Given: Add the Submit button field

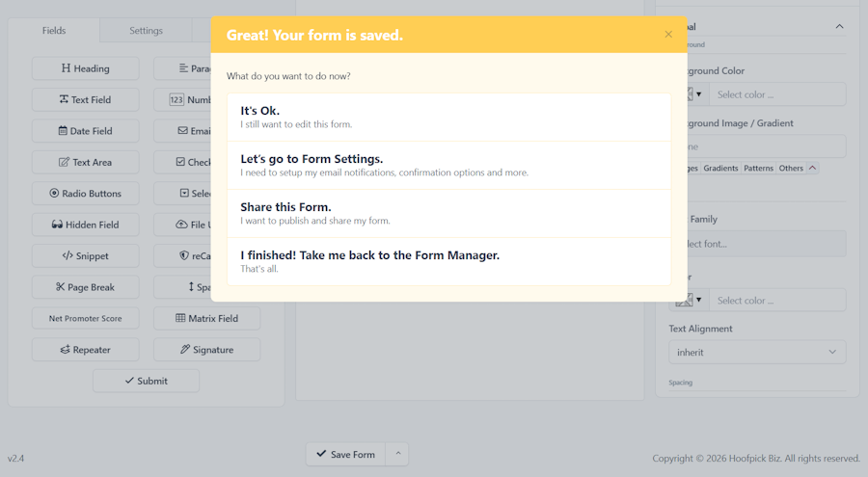Looking at the screenshot, I should point(147,382).
